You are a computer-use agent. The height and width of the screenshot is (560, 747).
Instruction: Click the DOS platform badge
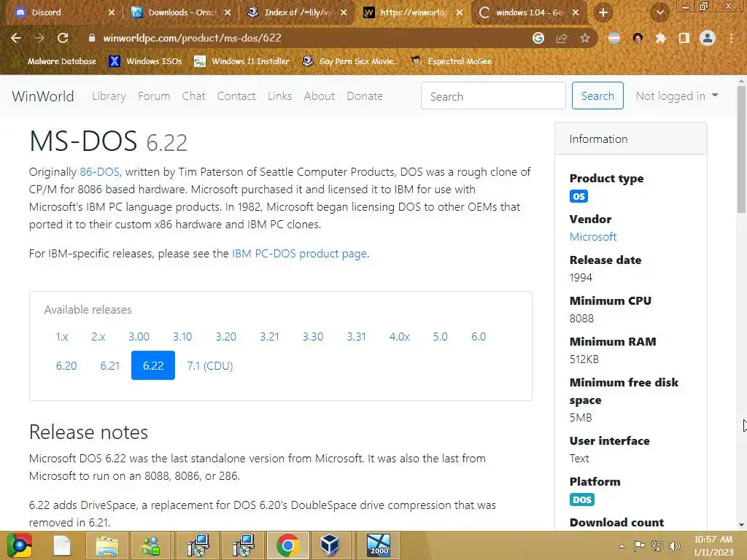(581, 499)
